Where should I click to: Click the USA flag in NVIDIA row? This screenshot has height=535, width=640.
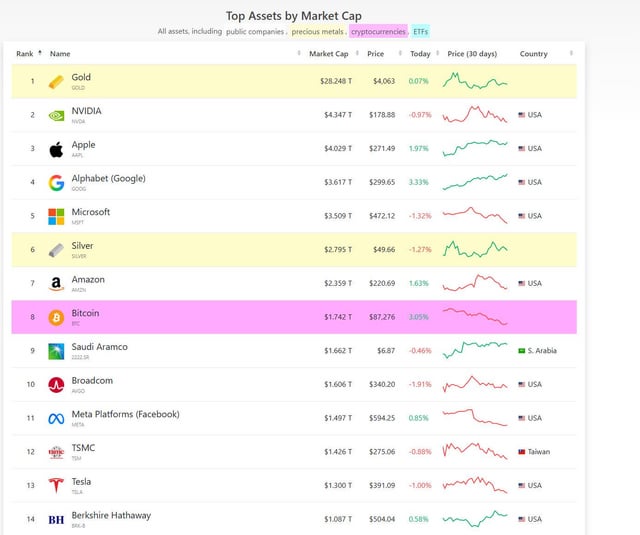(x=522, y=115)
